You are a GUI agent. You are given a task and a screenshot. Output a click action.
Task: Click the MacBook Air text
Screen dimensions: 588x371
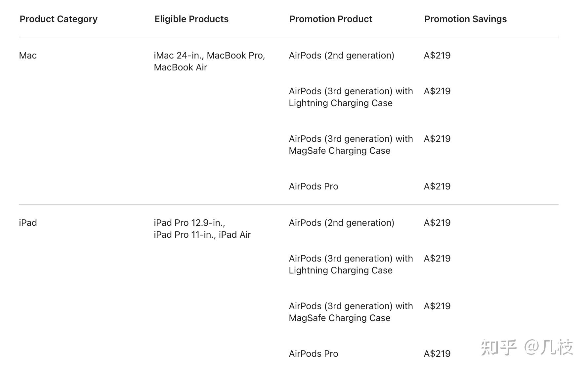180,67
